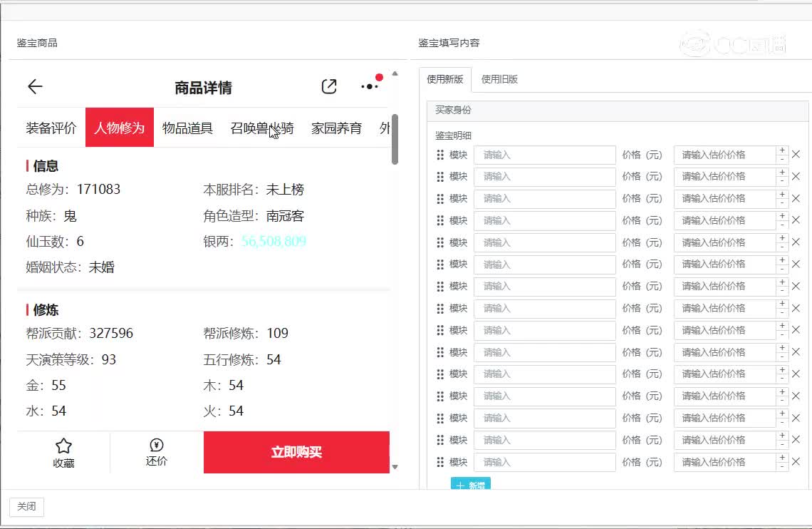Decrease price in first row with minus stepper
The height and width of the screenshot is (529, 812).
tap(782, 160)
